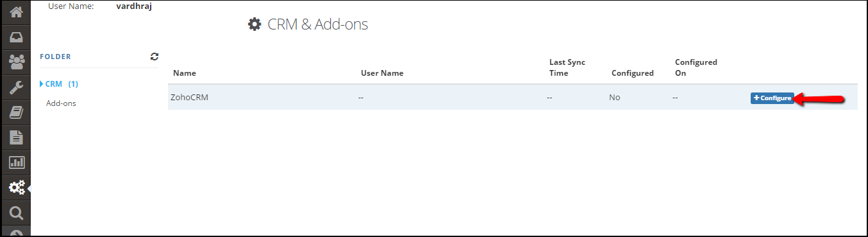Collapse the CRM folder arrow
This screenshot has height=237, width=868.
(42, 84)
